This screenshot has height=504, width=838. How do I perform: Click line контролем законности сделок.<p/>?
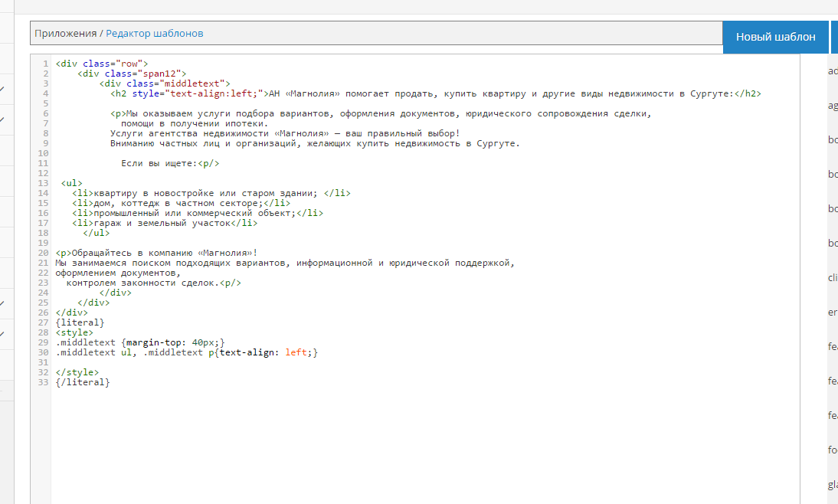154,283
